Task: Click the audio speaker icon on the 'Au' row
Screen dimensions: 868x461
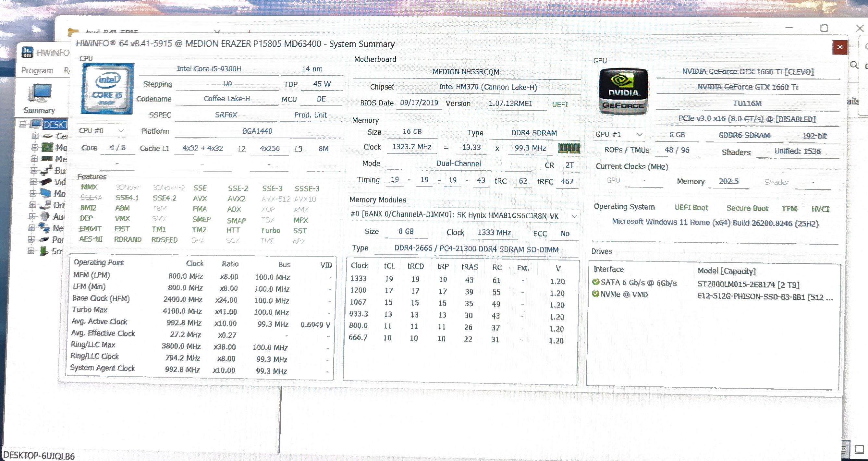Action: (45, 216)
